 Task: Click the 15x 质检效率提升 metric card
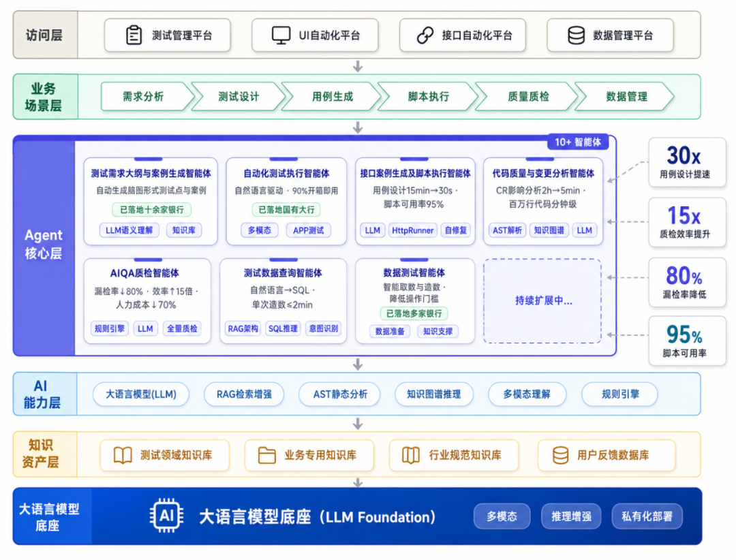[687, 223]
